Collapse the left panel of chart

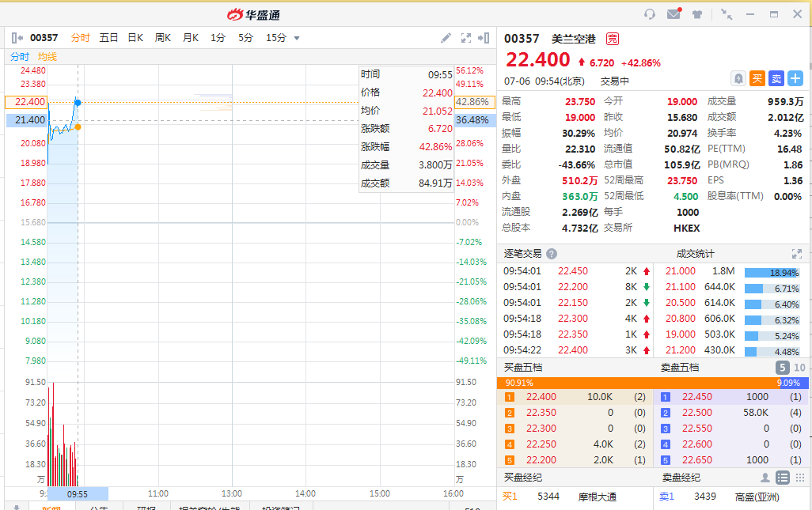coord(17,38)
